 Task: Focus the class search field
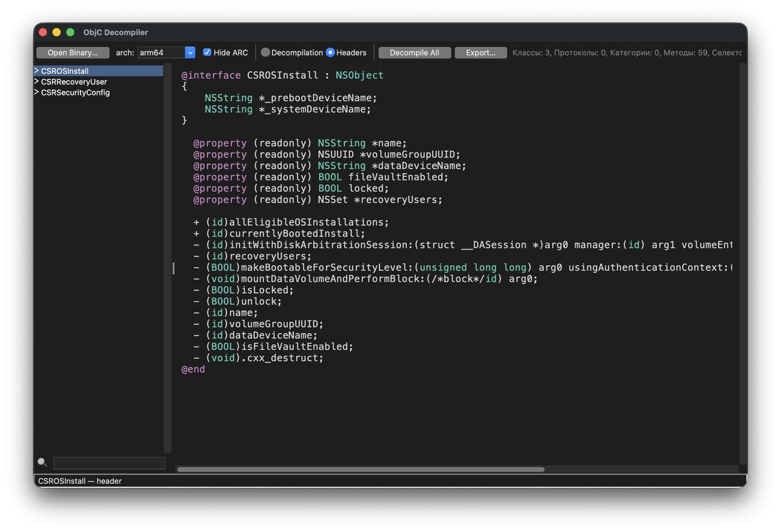(x=109, y=463)
